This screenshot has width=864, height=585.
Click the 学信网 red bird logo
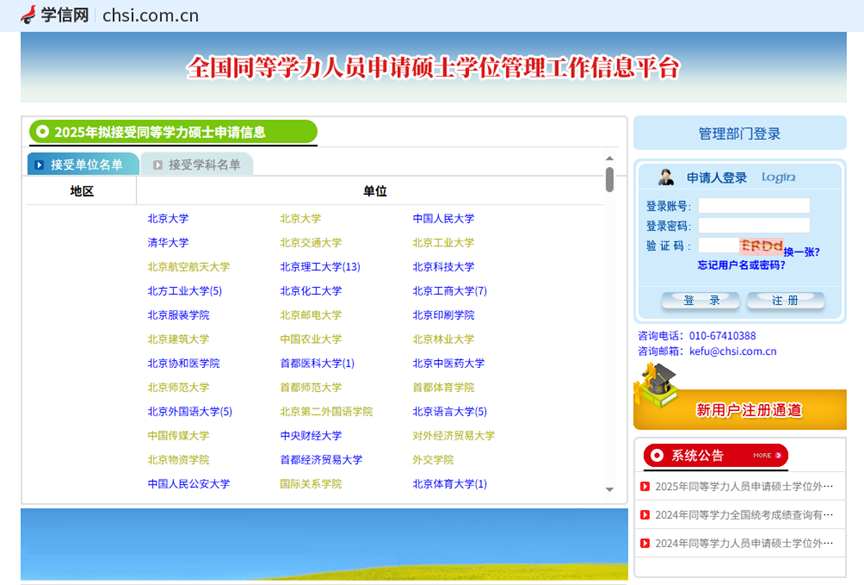pyautogui.click(x=28, y=15)
